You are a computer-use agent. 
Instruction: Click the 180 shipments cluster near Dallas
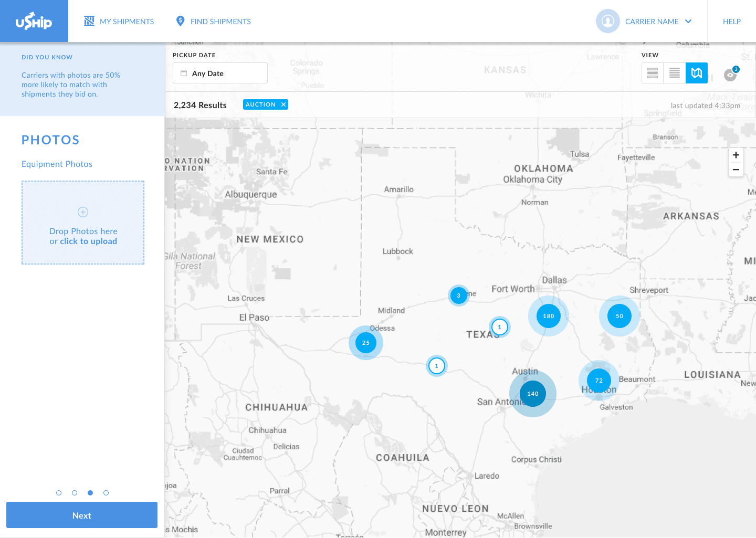coord(549,316)
